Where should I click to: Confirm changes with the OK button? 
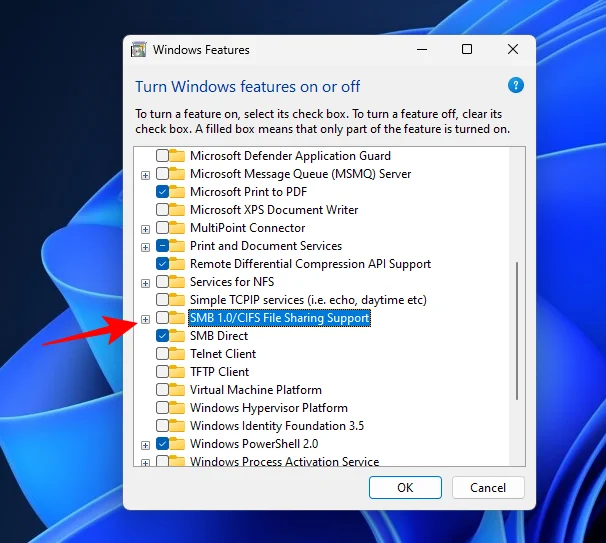[405, 487]
